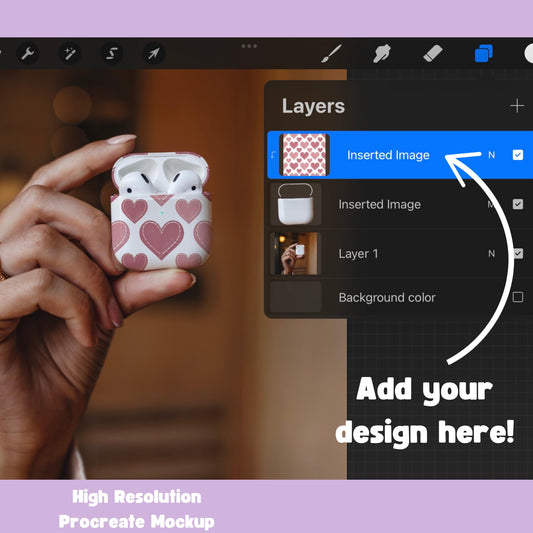Screen dimensions: 533x533
Task: Open blend mode N of hearts layer
Action: tap(491, 155)
